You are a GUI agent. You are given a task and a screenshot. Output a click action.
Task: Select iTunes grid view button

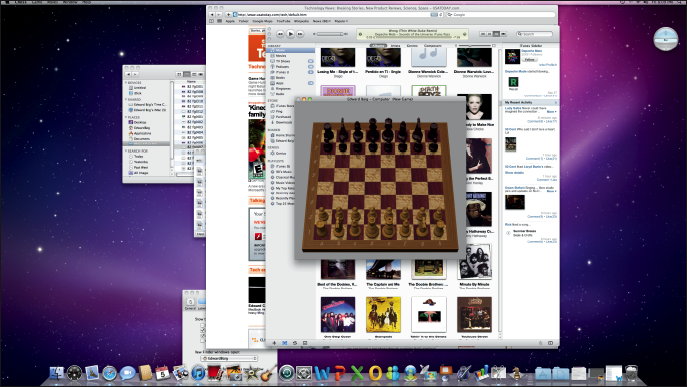tap(496, 34)
